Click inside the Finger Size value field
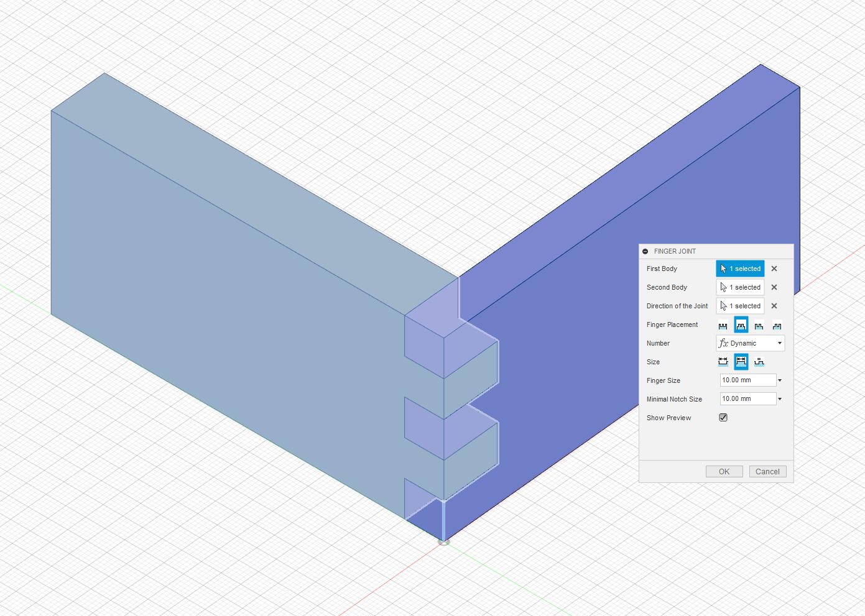This screenshot has height=616, width=865. (x=746, y=380)
